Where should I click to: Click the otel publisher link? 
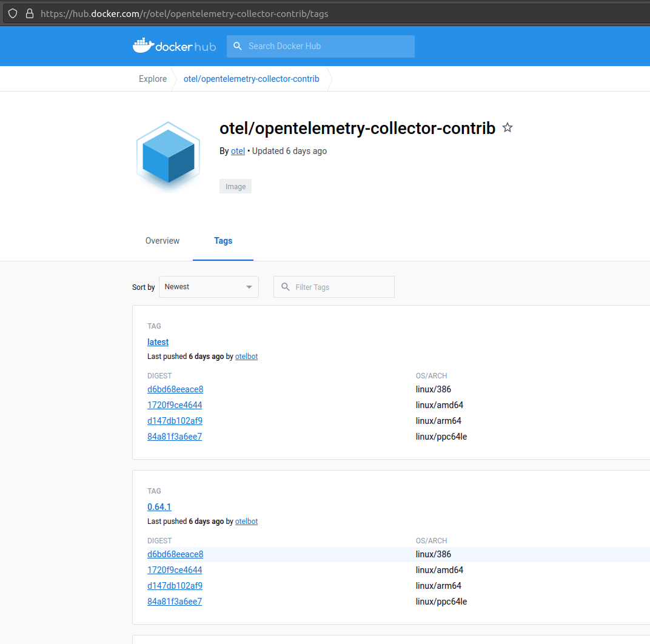pos(237,150)
